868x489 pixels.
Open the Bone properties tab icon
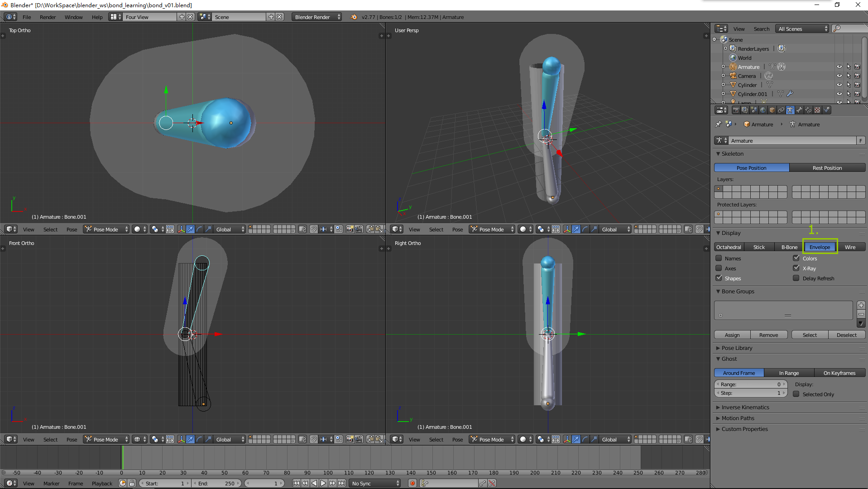coord(799,110)
